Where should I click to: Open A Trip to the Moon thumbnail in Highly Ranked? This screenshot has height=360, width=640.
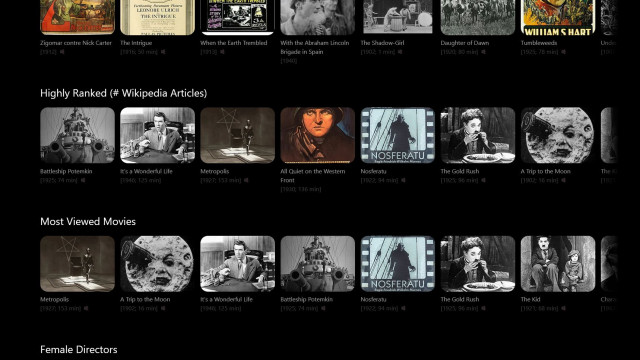click(558, 135)
